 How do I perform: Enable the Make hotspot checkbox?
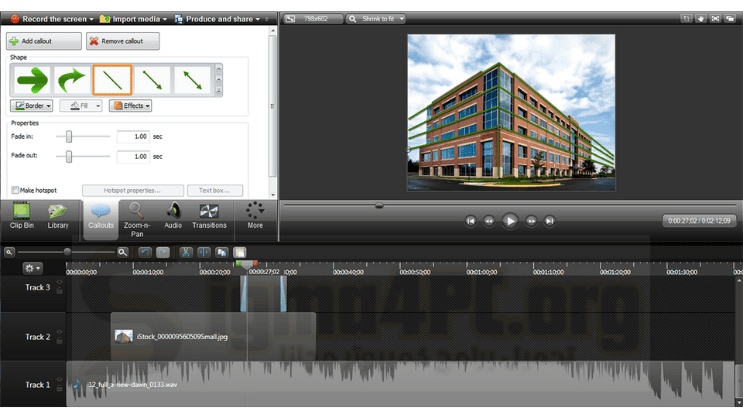tap(15, 190)
